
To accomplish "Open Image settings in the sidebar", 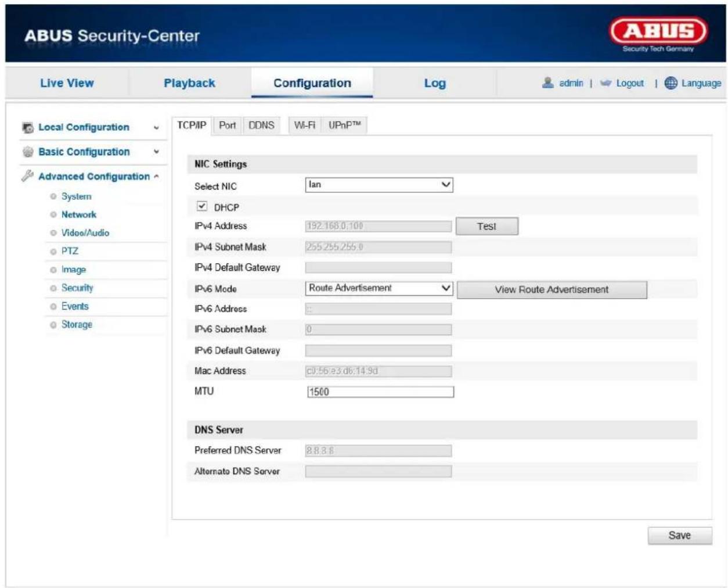I will [74, 270].
